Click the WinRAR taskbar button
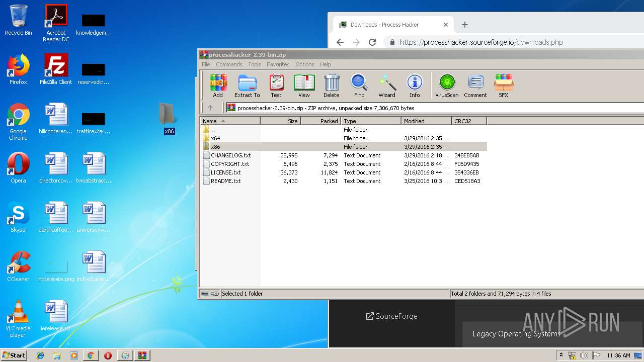The width and height of the screenshot is (644, 362). [141, 355]
